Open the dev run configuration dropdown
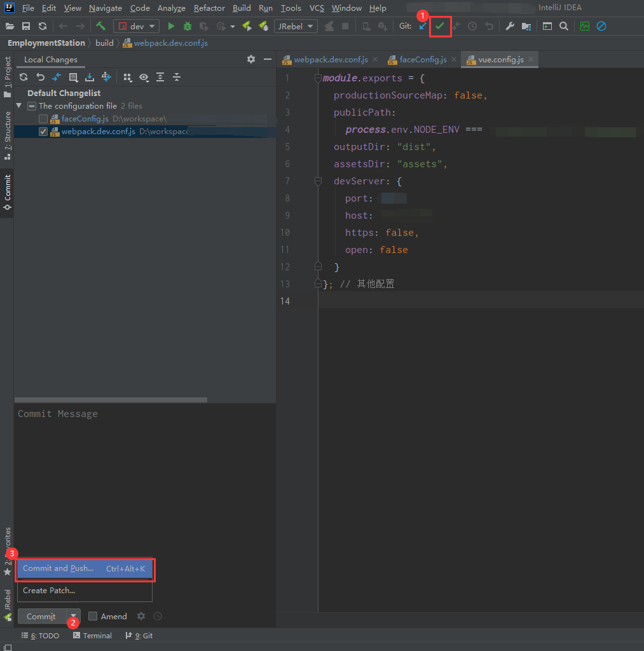 136,26
